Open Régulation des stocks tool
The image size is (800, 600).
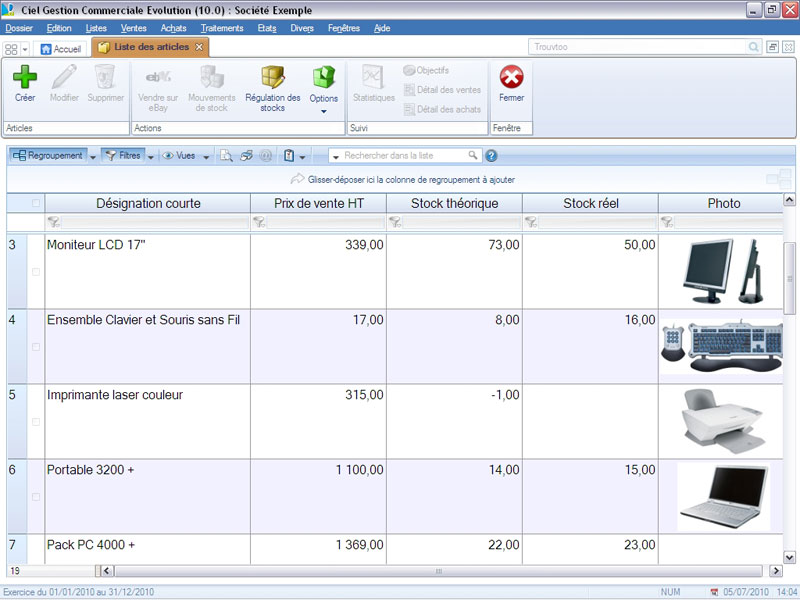[272, 86]
